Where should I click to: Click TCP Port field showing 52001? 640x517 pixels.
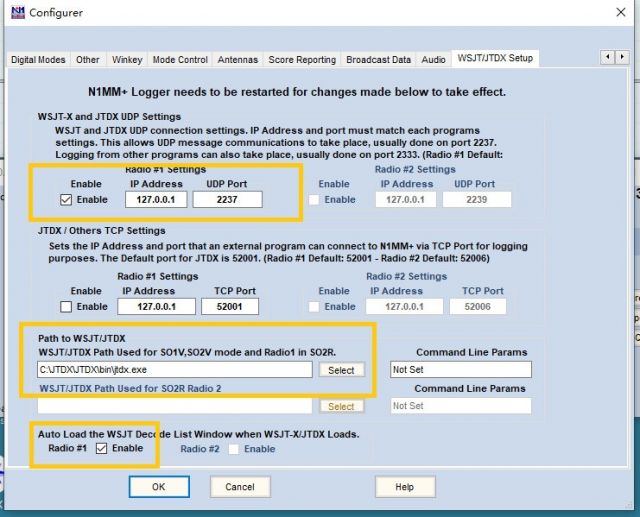229,306
